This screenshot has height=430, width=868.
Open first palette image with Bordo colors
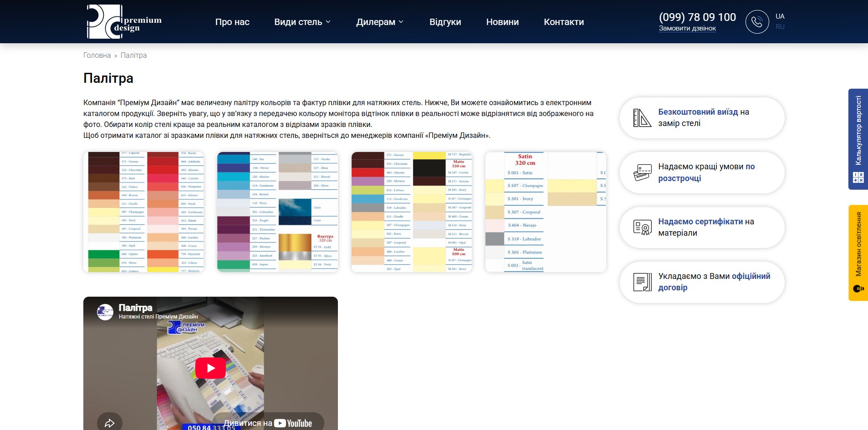[143, 212]
